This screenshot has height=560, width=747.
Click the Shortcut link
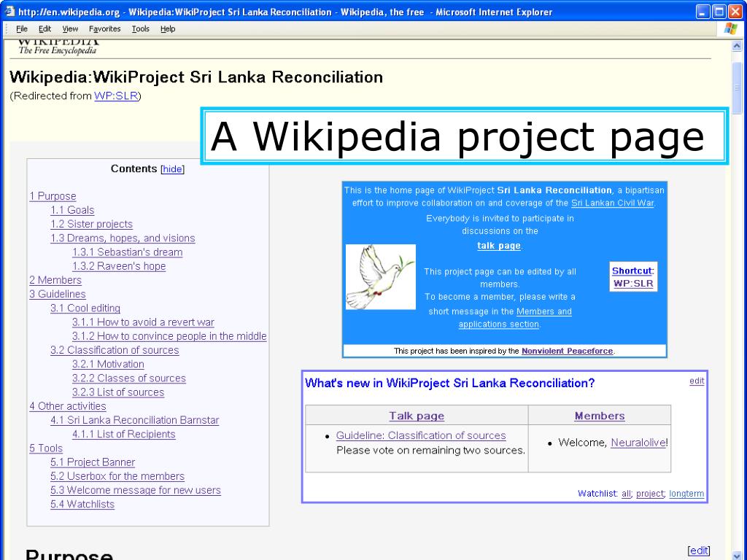coord(632,271)
